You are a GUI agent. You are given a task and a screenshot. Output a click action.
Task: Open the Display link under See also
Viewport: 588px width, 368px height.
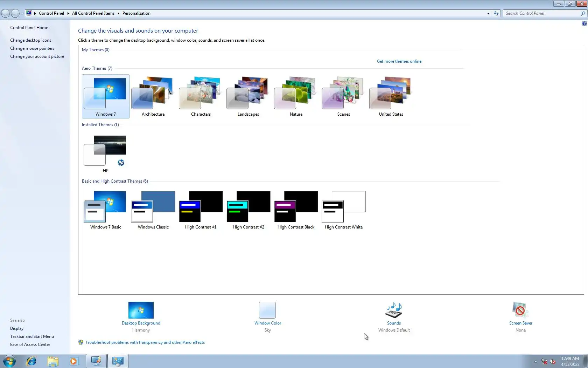click(x=17, y=328)
